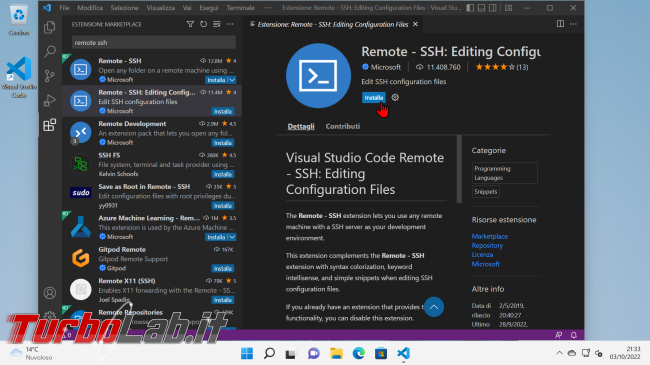Open the Selezione menu

pyautogui.click(x=124, y=8)
